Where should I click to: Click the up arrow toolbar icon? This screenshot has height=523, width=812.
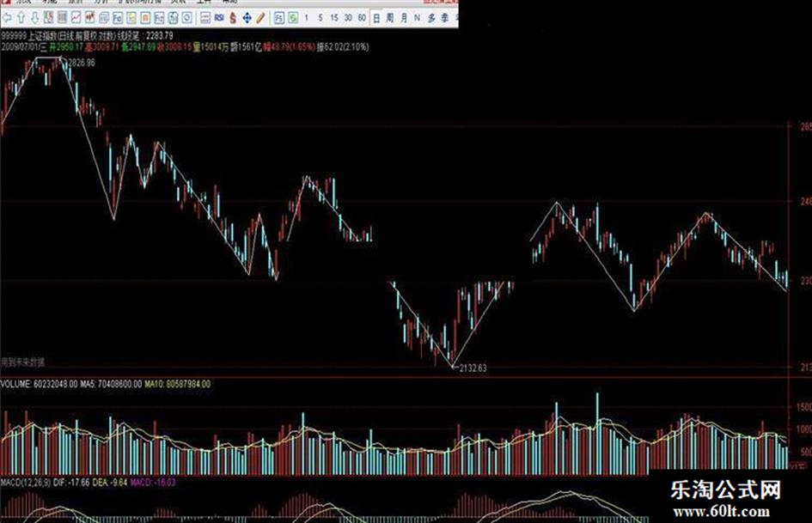coord(21,18)
